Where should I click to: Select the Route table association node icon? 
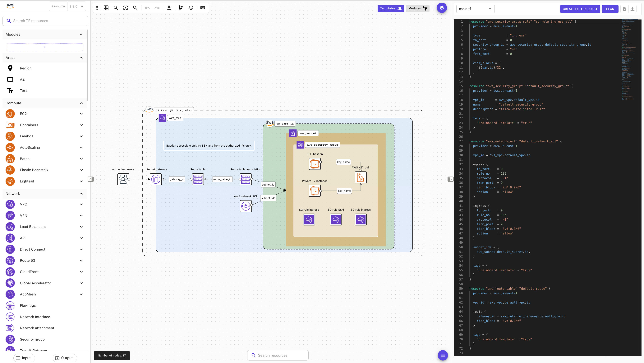(x=246, y=179)
